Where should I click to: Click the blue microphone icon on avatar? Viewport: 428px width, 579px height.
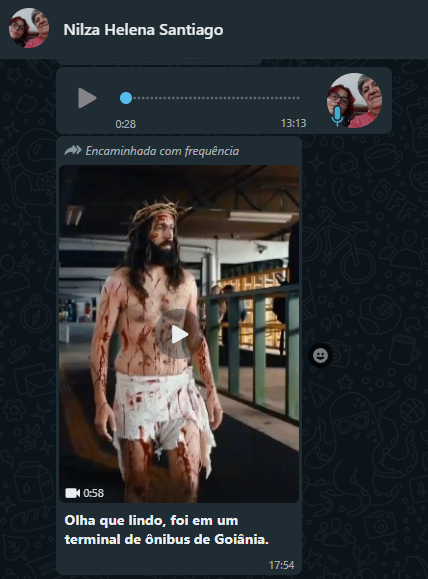(x=337, y=116)
